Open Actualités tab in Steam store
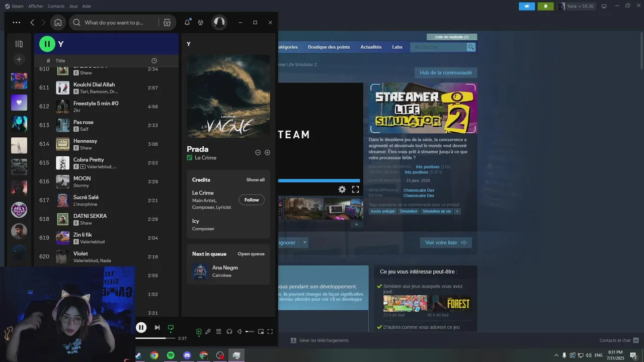The width and height of the screenshot is (644, 362). pos(371,47)
